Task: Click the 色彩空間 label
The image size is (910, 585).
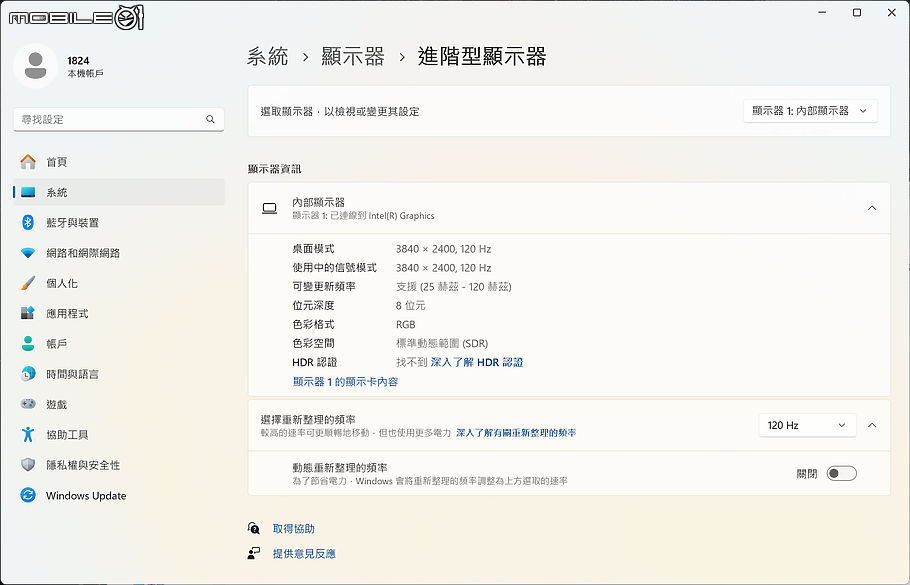Action: [313, 344]
